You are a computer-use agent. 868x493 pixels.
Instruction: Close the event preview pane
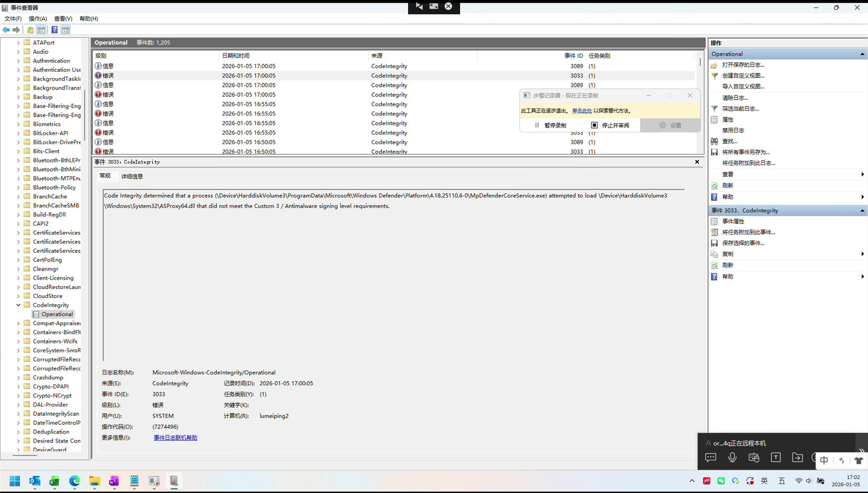[697, 162]
